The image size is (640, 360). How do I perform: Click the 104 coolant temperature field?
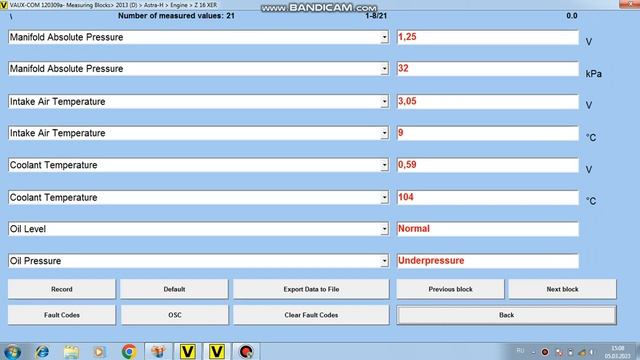[x=488, y=198]
